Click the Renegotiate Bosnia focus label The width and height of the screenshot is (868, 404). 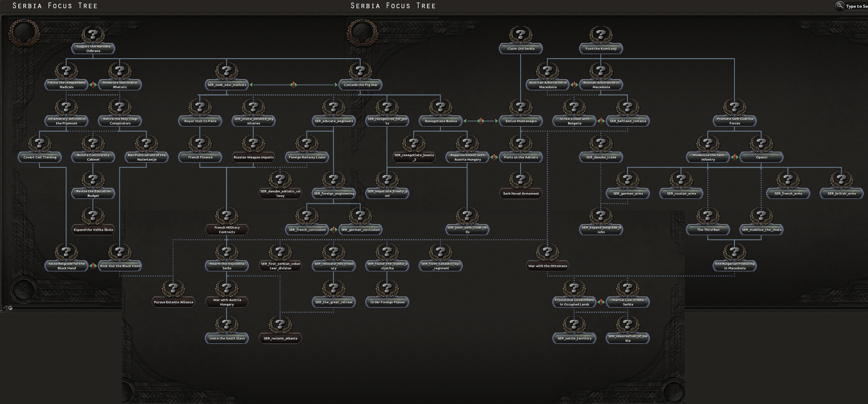click(x=441, y=121)
